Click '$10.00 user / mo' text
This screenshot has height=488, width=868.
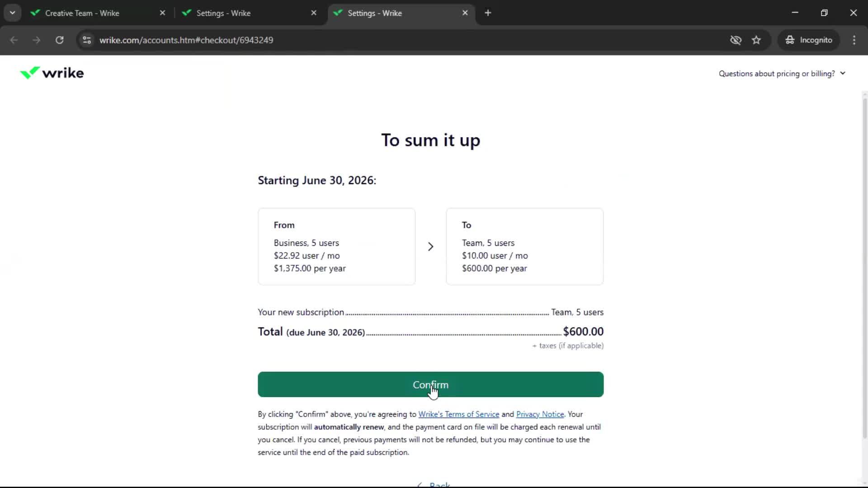[495, 256]
